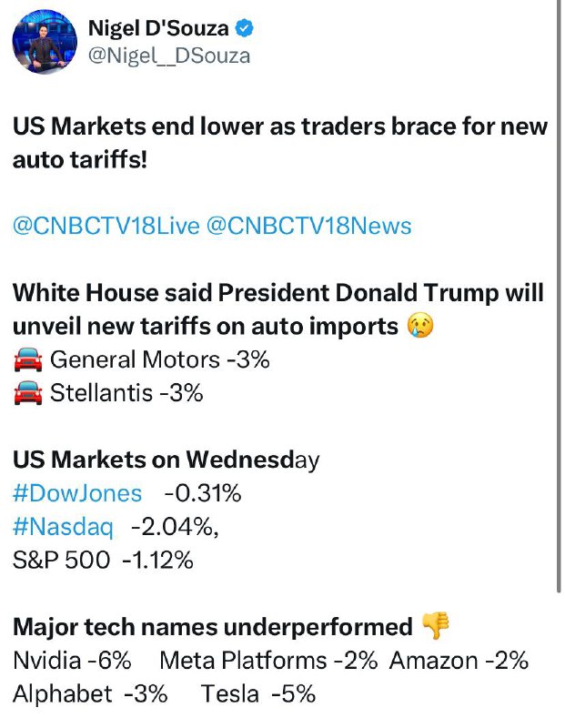Click the blue verified badge
565x728 pixels.
tap(245, 28)
